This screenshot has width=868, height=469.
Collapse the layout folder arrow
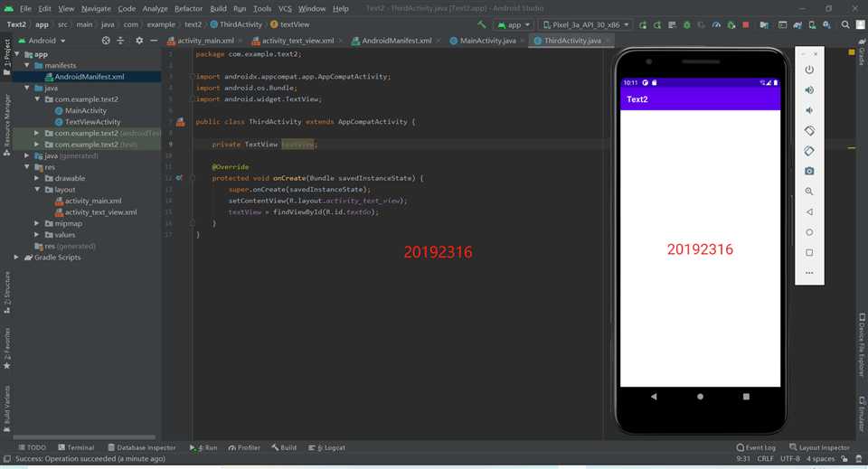tap(37, 189)
